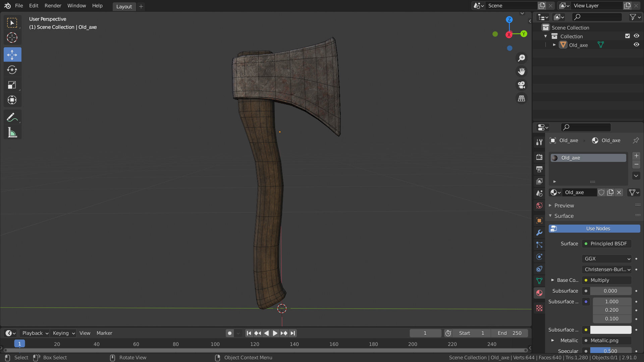Expand Old_axe object in outliner
This screenshot has width=644, height=362.
tap(554, 45)
